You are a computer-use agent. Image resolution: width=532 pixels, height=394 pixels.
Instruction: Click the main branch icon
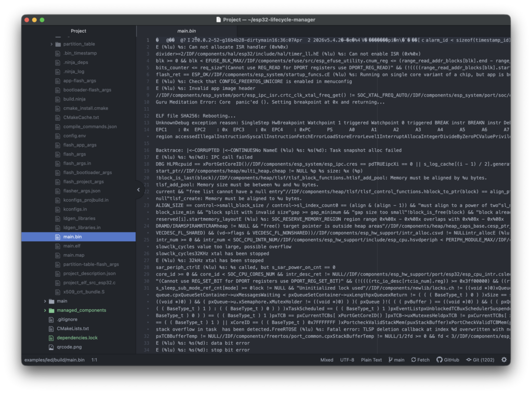point(390,360)
